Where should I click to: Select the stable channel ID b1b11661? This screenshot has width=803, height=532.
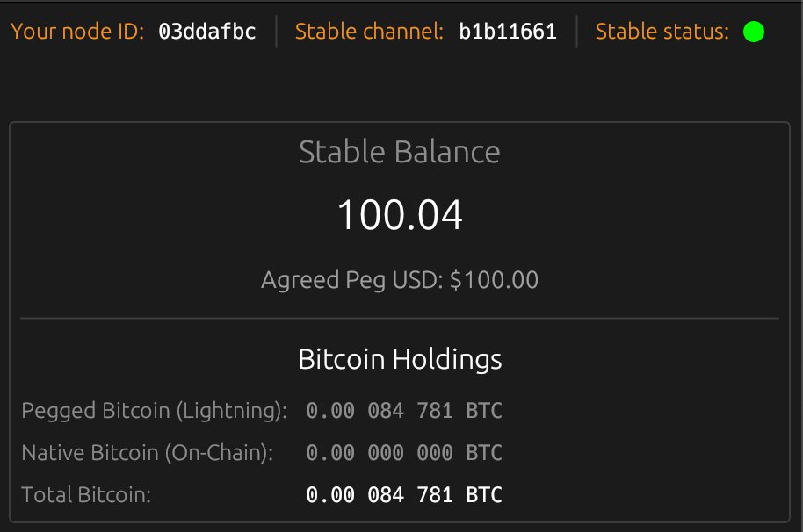pyautogui.click(x=508, y=32)
